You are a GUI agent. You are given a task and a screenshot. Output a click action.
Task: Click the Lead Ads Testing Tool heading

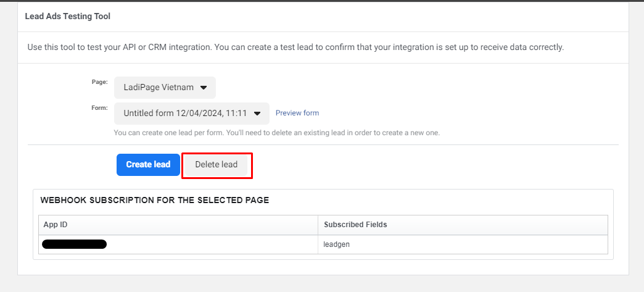pyautogui.click(x=68, y=17)
